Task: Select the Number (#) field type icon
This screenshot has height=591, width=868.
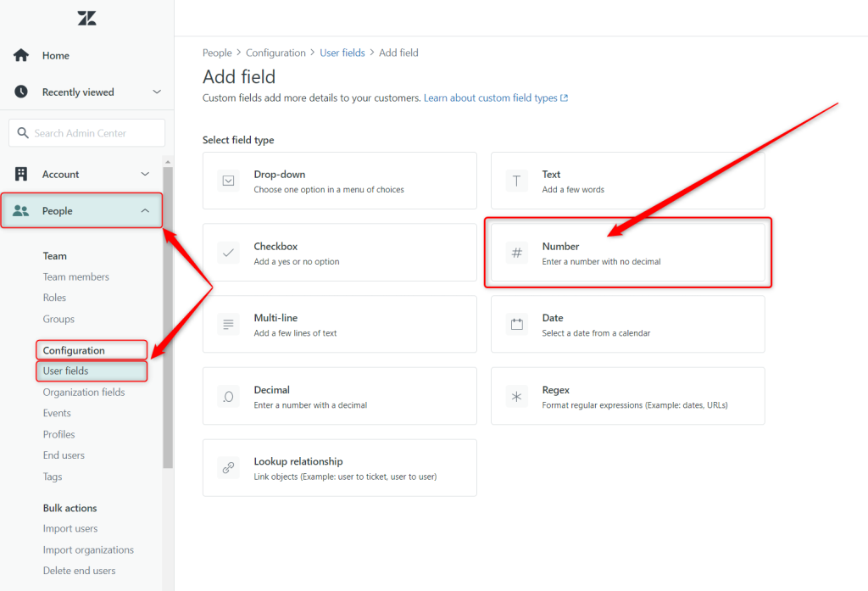Action: [x=516, y=252]
